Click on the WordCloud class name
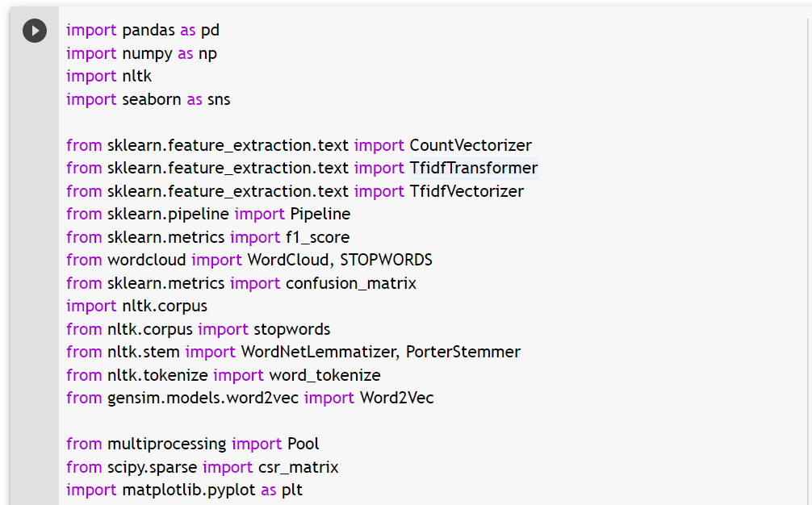Viewport: 812px width, 505px height. 288,260
